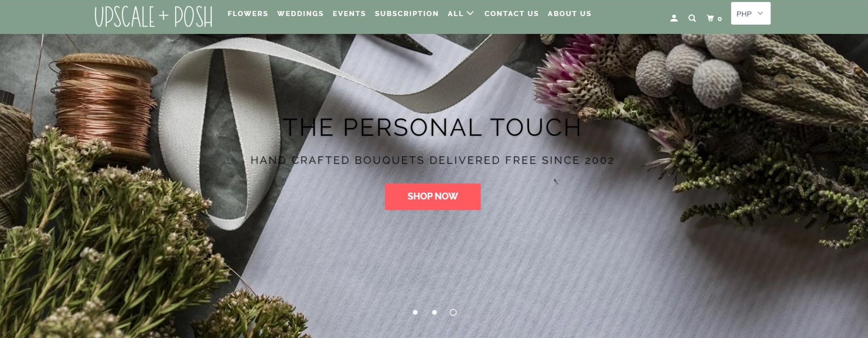Screen dimensions: 868x338
Task: Click The Personal Touch heading
Action: pyautogui.click(x=432, y=127)
